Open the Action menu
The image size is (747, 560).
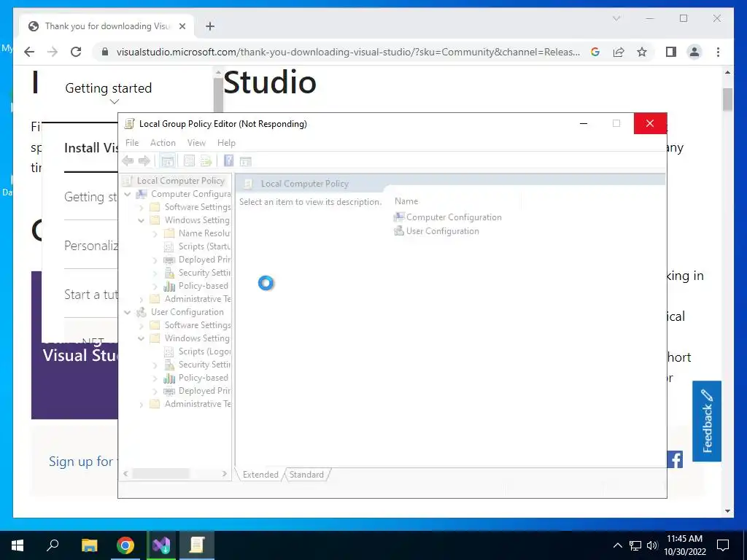tap(163, 142)
